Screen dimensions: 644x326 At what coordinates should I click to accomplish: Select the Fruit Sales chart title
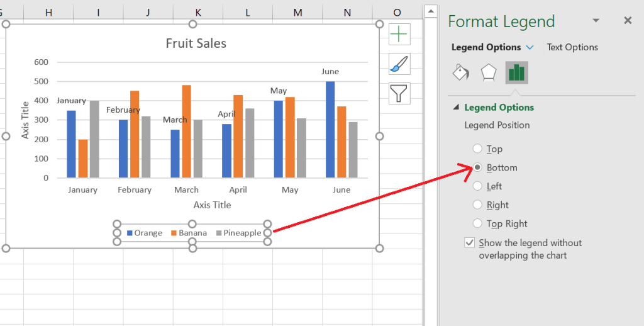196,43
